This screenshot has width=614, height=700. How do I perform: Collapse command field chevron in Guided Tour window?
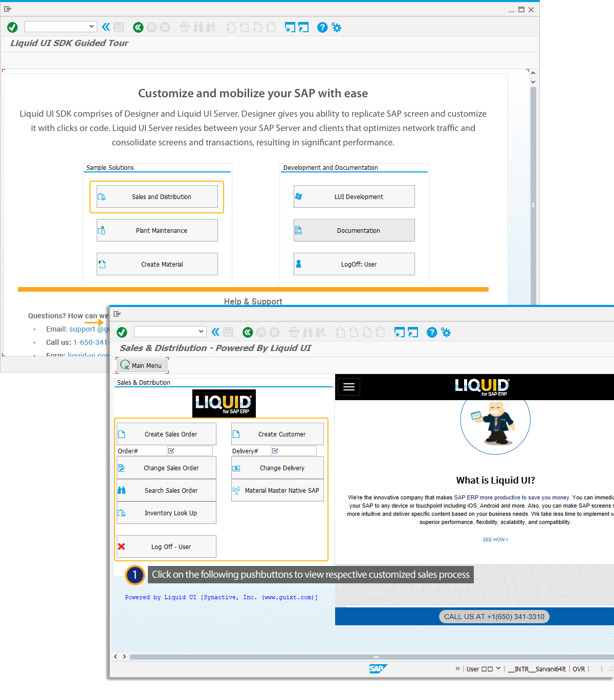[x=106, y=27]
